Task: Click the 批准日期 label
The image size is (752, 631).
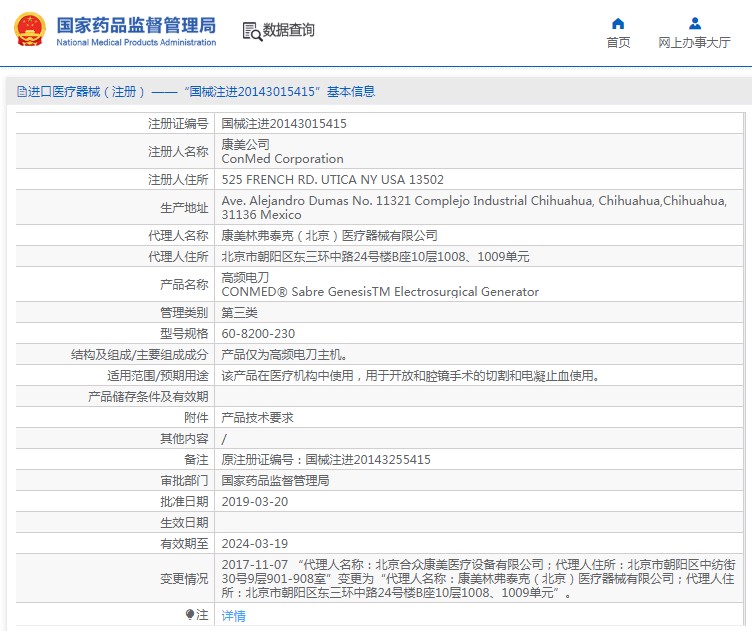Action: point(184,502)
